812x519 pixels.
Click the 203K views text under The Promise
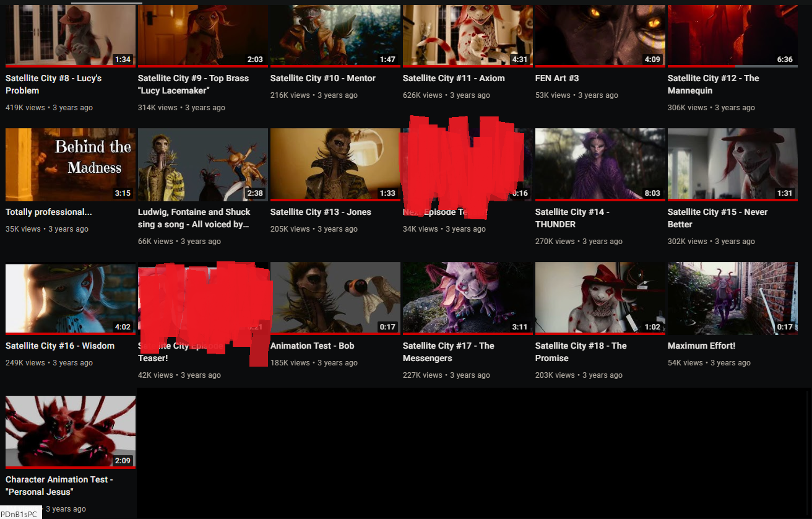[x=555, y=375]
